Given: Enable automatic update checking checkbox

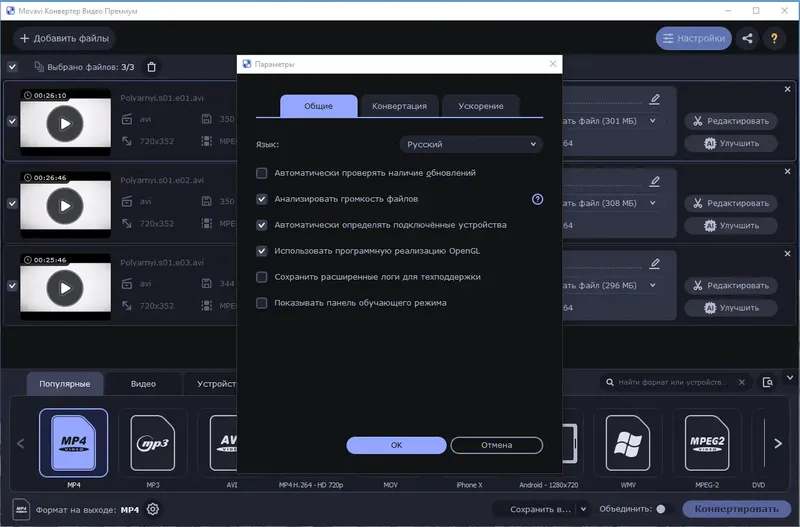Looking at the screenshot, I should click(x=262, y=173).
